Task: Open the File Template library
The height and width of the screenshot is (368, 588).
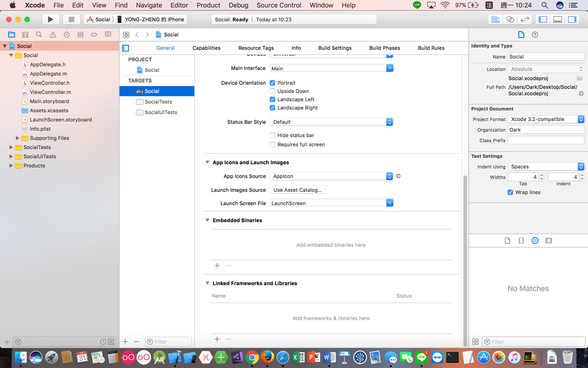Action: (x=507, y=241)
